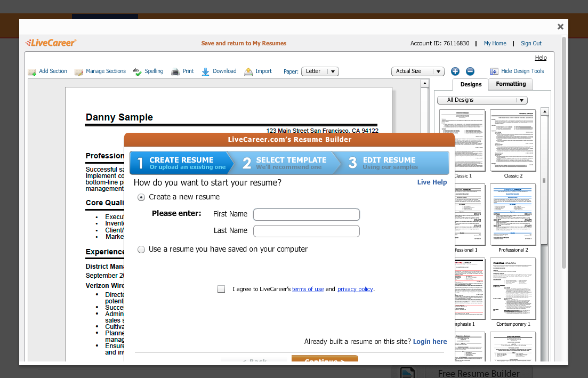
Task: Click the Hide Design Tools label
Action: pyautogui.click(x=522, y=71)
